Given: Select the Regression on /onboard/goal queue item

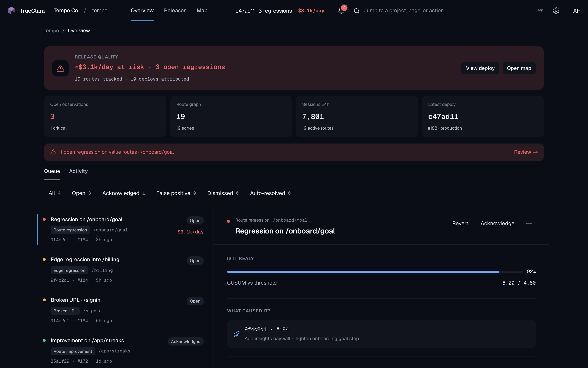Looking at the screenshot, I should coord(124,229).
